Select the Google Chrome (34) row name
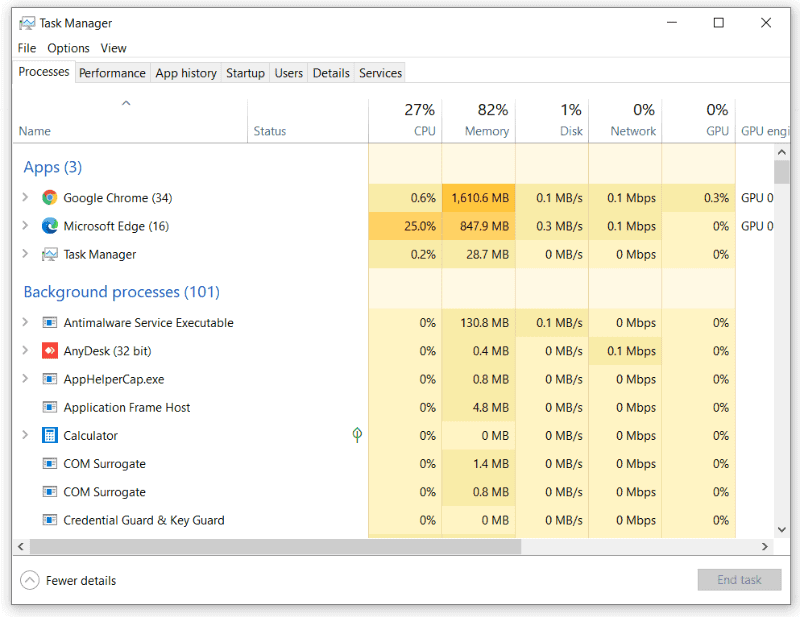 point(118,198)
